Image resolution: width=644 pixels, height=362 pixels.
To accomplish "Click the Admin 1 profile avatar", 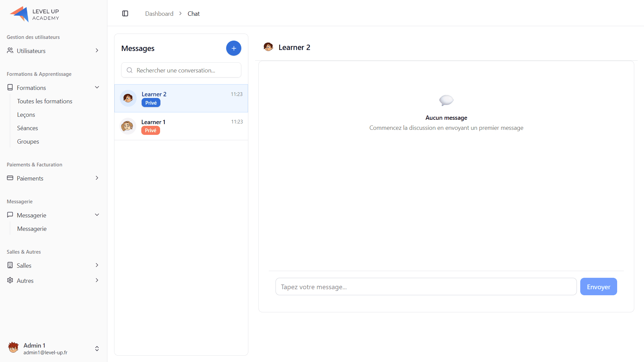I will (13, 348).
